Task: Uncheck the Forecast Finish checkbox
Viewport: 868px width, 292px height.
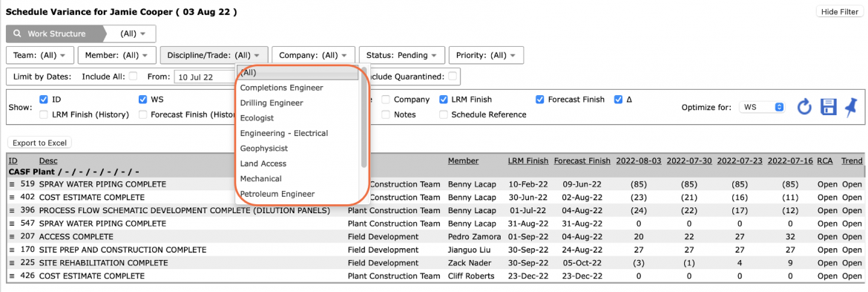Action: (540, 100)
